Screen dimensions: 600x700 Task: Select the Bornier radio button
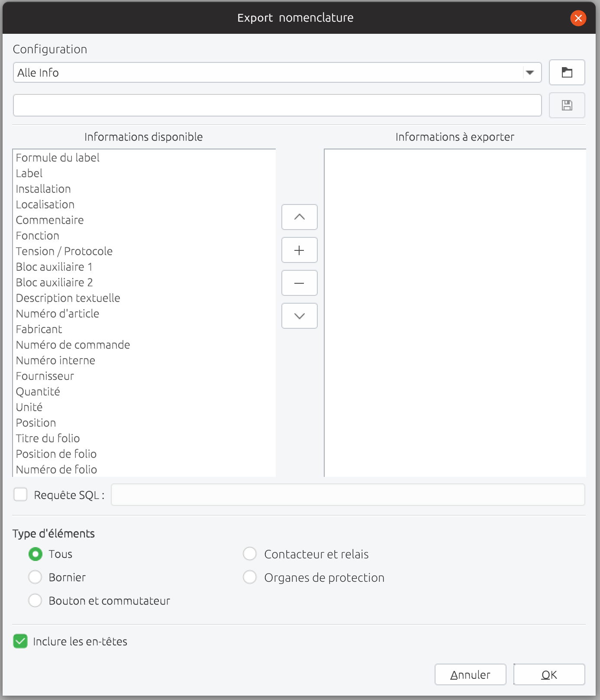tap(35, 577)
